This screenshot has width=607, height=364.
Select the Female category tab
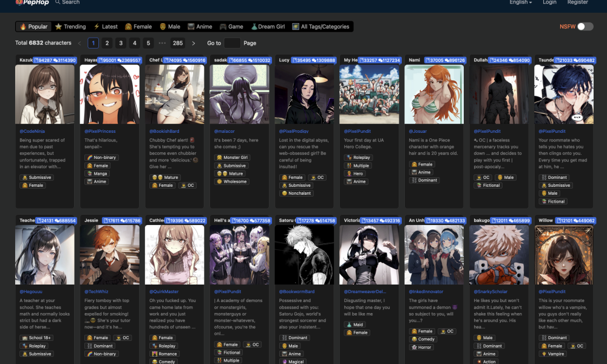coord(138,27)
